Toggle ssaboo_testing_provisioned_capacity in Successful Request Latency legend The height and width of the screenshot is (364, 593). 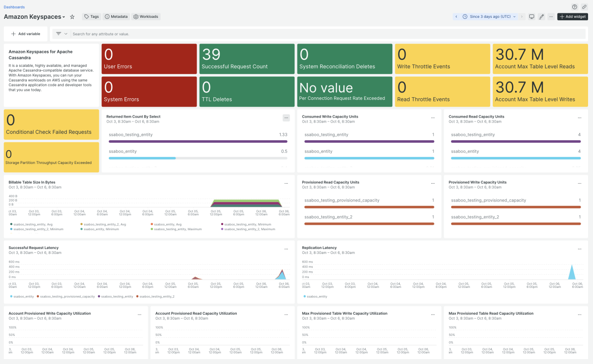pyautogui.click(x=66, y=296)
